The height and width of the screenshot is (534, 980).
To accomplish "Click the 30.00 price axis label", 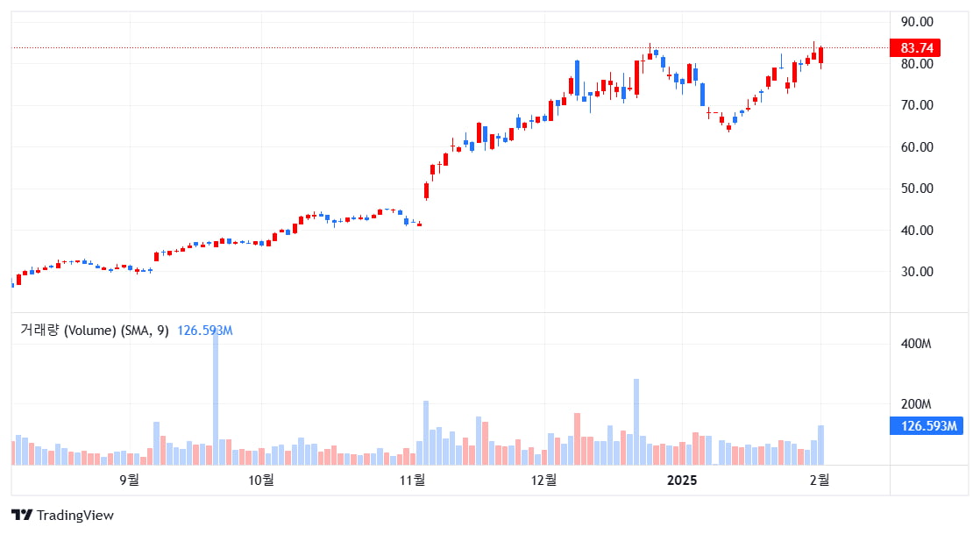I will (917, 271).
